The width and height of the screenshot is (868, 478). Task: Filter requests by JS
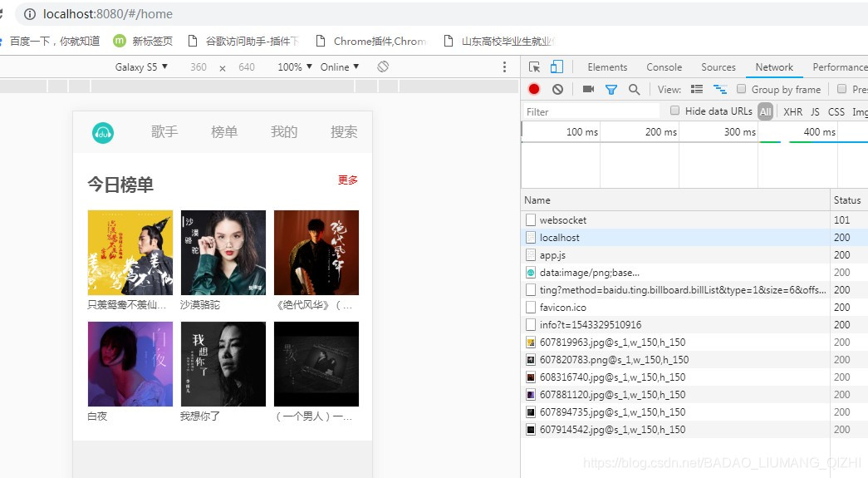tap(815, 112)
